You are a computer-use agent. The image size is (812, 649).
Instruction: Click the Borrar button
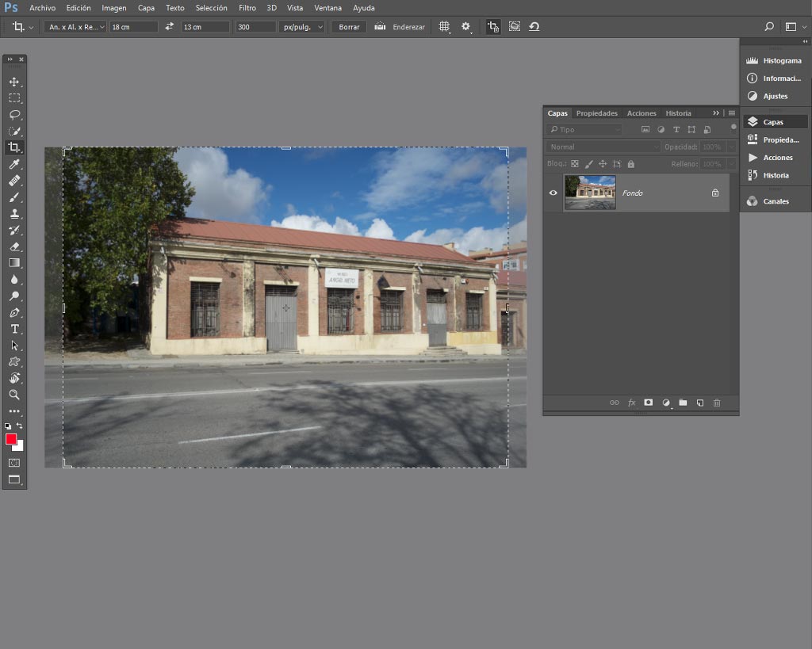[349, 27]
